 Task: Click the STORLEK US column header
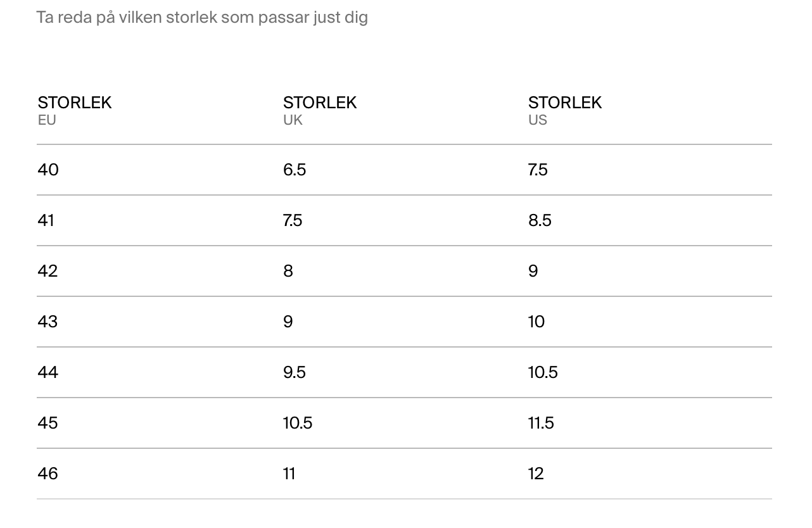pyautogui.click(x=565, y=110)
